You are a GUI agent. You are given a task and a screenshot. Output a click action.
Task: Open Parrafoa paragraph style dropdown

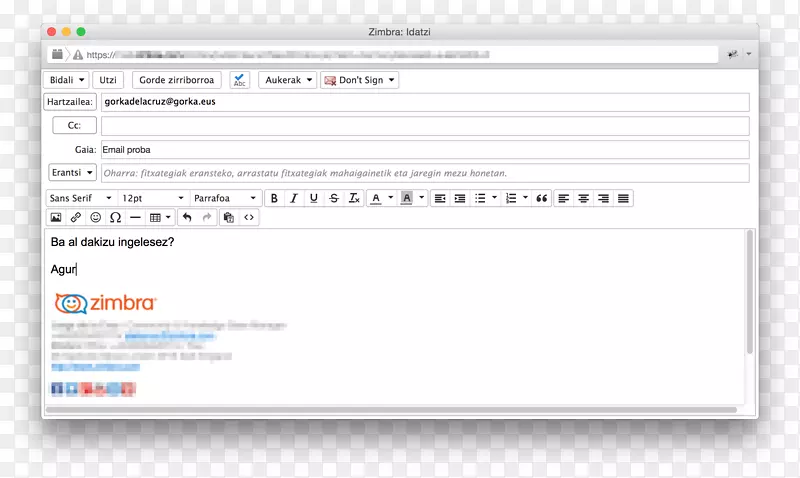point(225,198)
